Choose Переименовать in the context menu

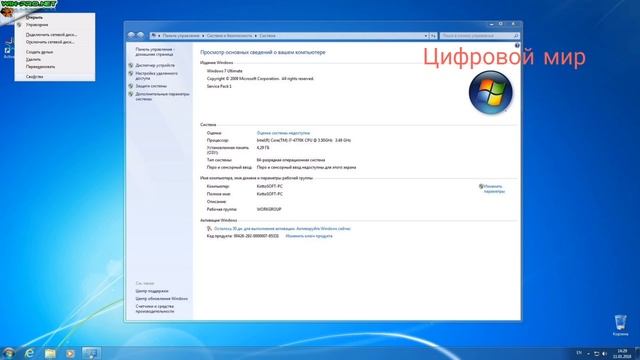[55, 67]
